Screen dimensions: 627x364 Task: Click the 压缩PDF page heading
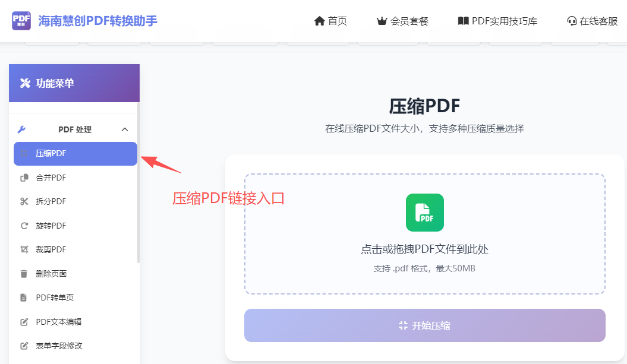(425, 106)
